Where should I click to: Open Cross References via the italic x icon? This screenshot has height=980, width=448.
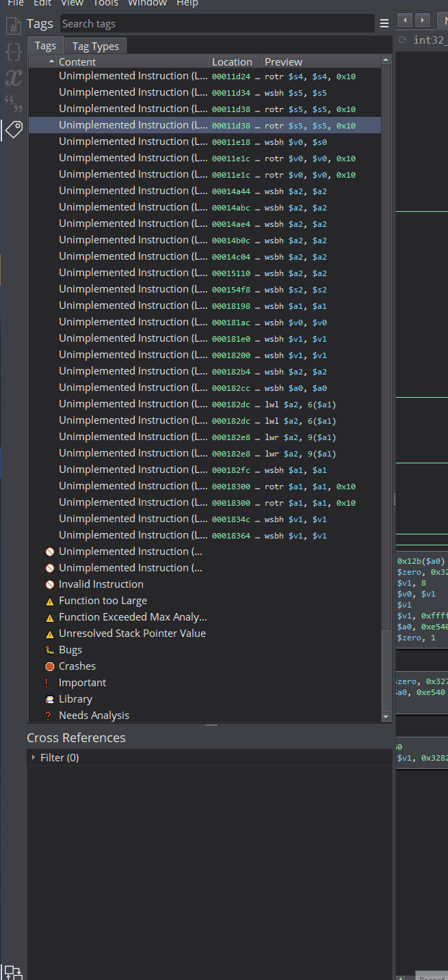(x=12, y=78)
